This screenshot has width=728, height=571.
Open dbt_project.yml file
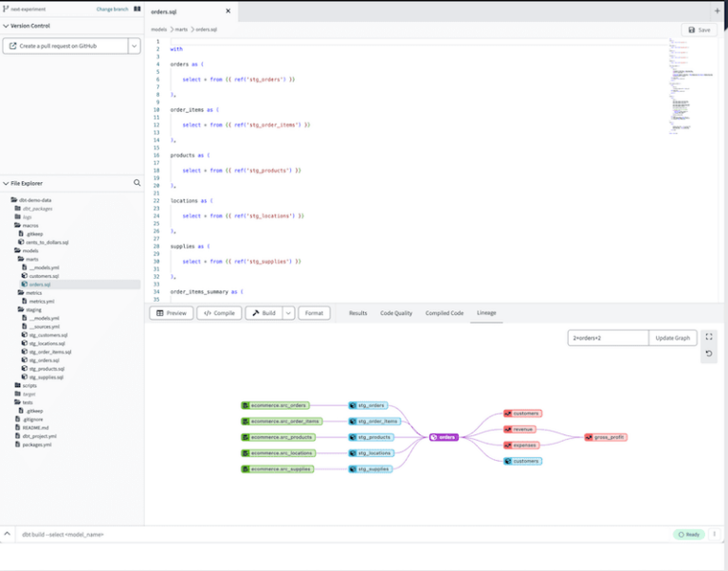36,436
